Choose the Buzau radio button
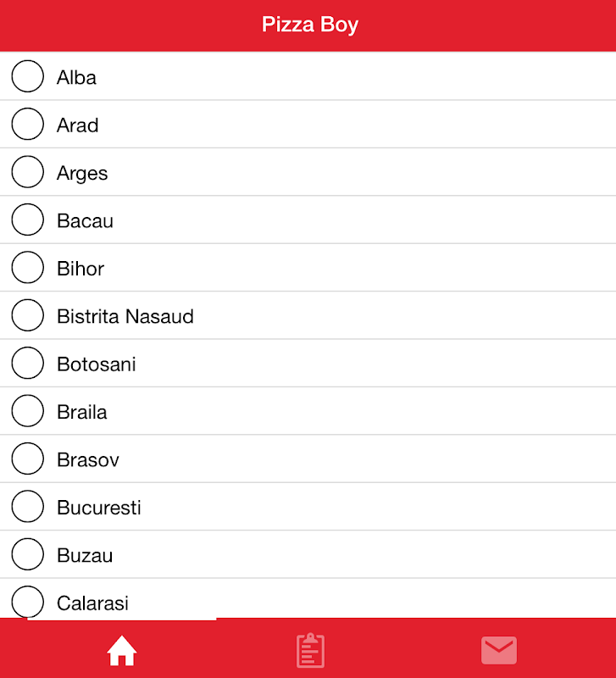The width and height of the screenshot is (616, 678). tap(27, 555)
